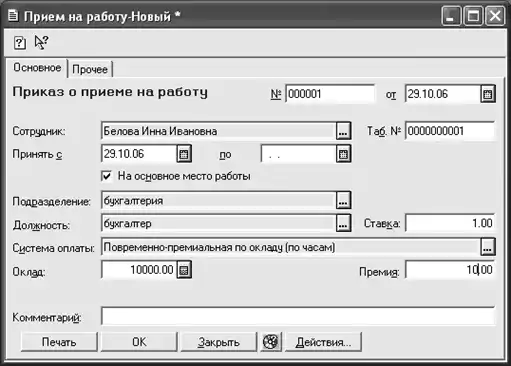Click the Сотрудник field Белова Инна Ивановна
The width and height of the screenshot is (511, 366).
[x=218, y=131]
